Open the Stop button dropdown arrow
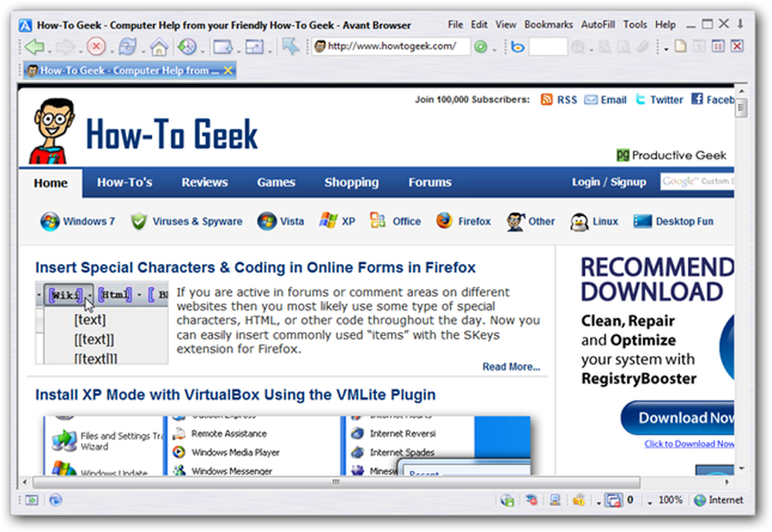This screenshot has height=532, width=772. [112, 51]
